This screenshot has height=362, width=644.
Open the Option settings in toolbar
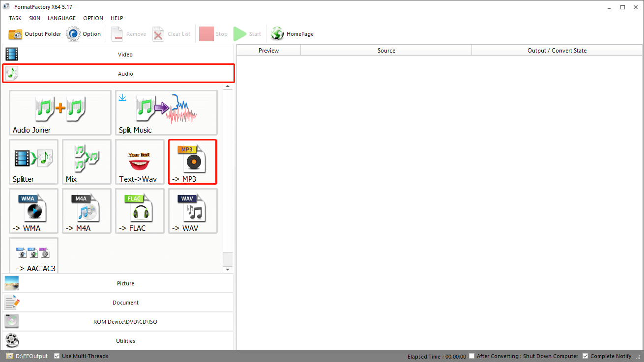84,34
